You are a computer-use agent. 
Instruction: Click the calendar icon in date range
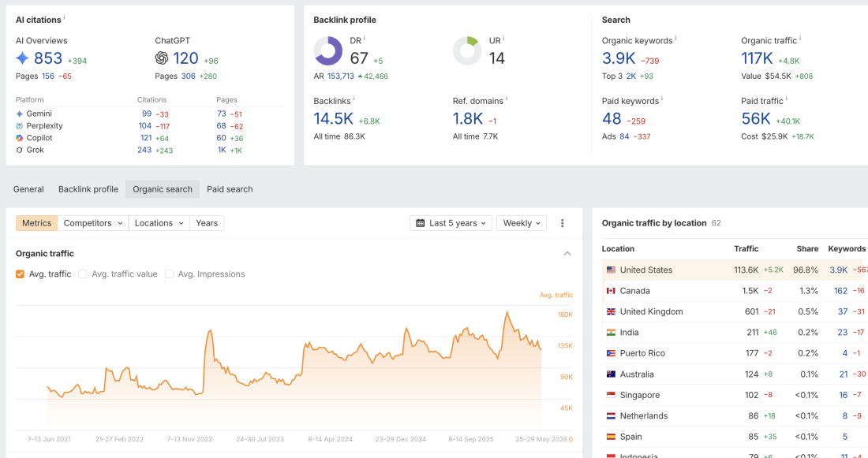pyautogui.click(x=420, y=223)
